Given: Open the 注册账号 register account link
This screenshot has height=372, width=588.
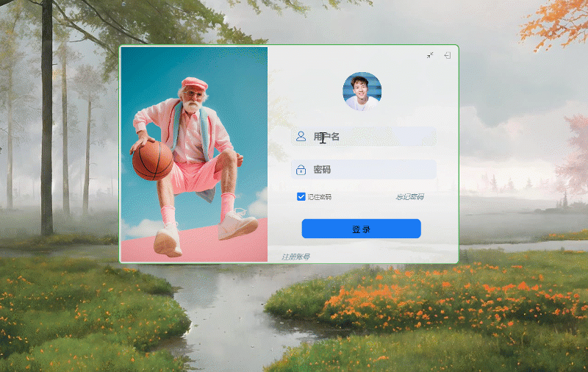Looking at the screenshot, I should coord(296,257).
